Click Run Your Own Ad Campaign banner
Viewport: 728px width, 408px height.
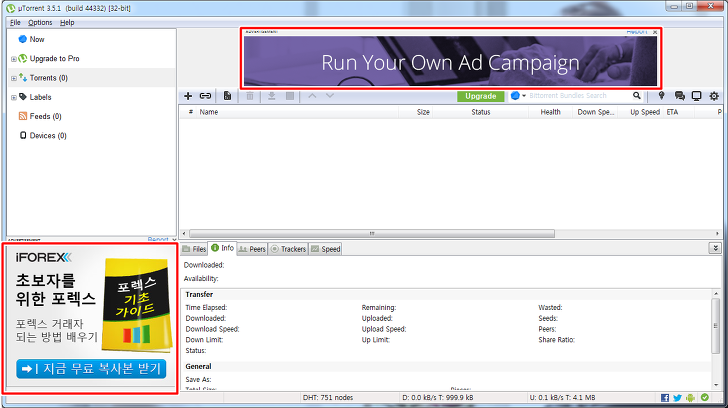click(450, 61)
